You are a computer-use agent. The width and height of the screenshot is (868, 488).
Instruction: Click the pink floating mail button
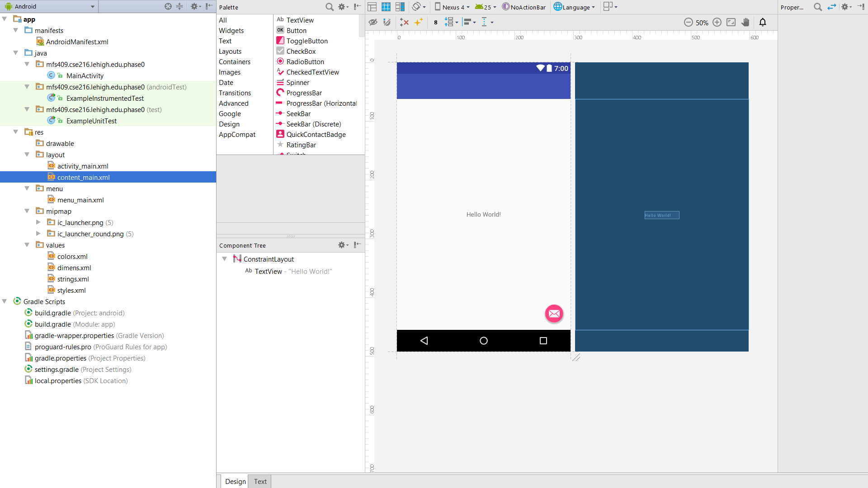click(x=554, y=314)
